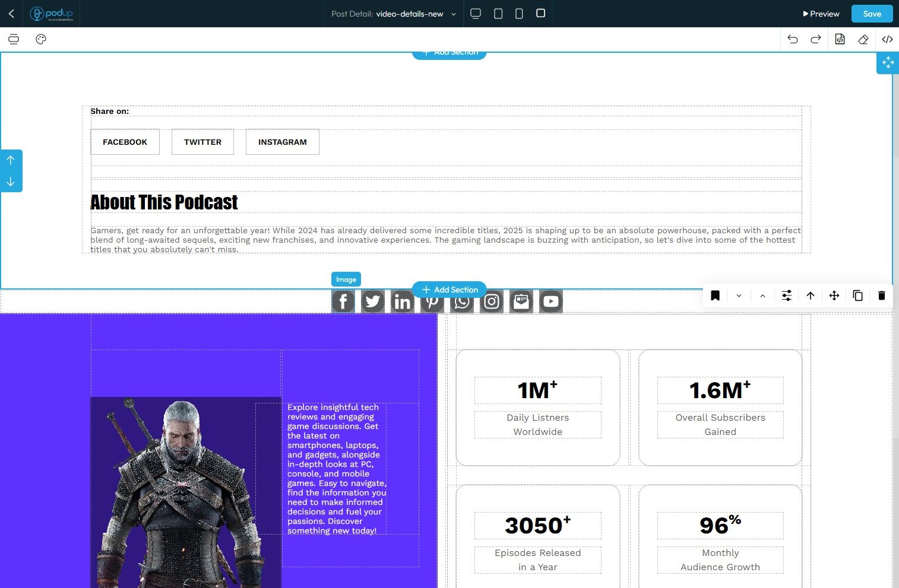
Task: Click the down chevron in element toolbar
Action: click(739, 295)
